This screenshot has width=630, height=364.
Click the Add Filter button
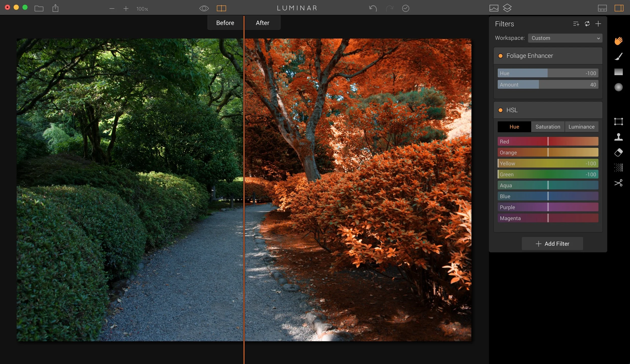pos(552,244)
